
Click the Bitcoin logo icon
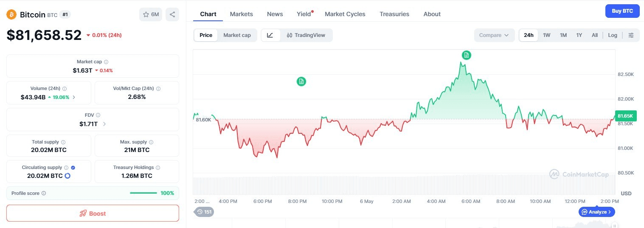tap(11, 14)
